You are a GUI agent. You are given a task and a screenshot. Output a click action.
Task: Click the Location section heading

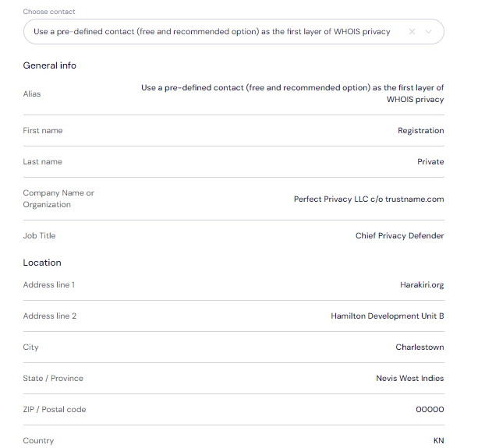[42, 263]
